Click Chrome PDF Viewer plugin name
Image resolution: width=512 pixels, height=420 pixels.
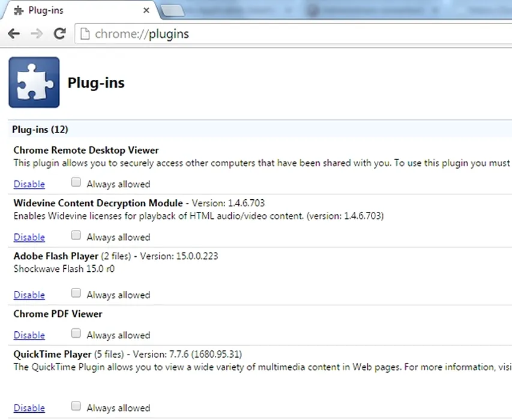click(x=58, y=314)
